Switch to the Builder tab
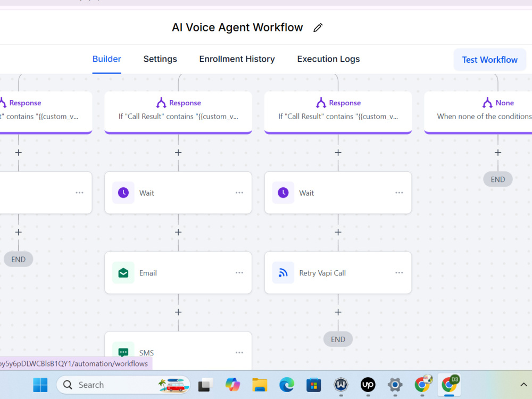This screenshot has width=532, height=399. tap(106, 59)
